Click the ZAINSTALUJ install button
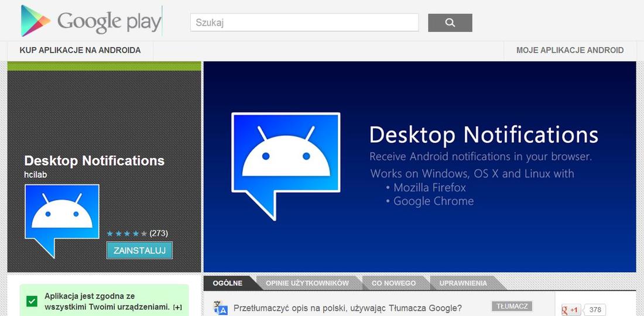 coord(140,250)
